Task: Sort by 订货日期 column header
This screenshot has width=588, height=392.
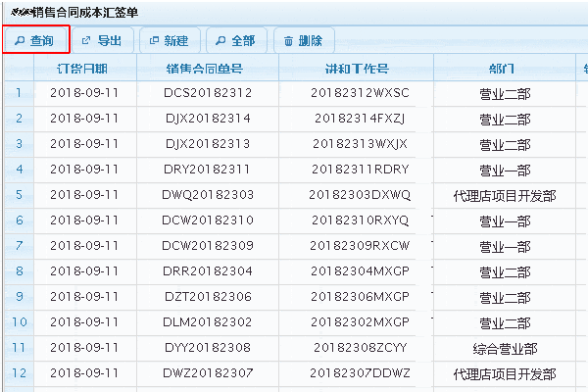Action: 82,69
